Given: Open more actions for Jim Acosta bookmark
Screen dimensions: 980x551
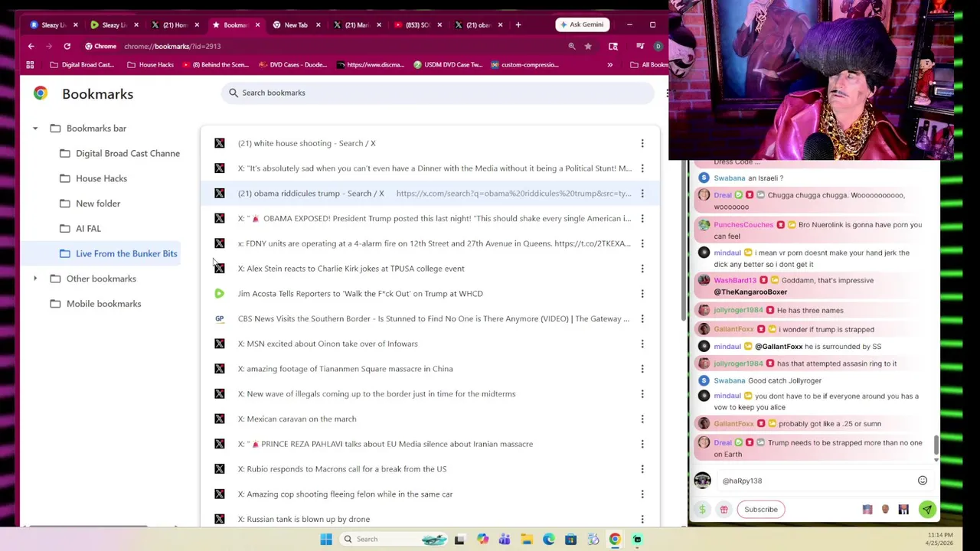Looking at the screenshot, I should point(642,294).
